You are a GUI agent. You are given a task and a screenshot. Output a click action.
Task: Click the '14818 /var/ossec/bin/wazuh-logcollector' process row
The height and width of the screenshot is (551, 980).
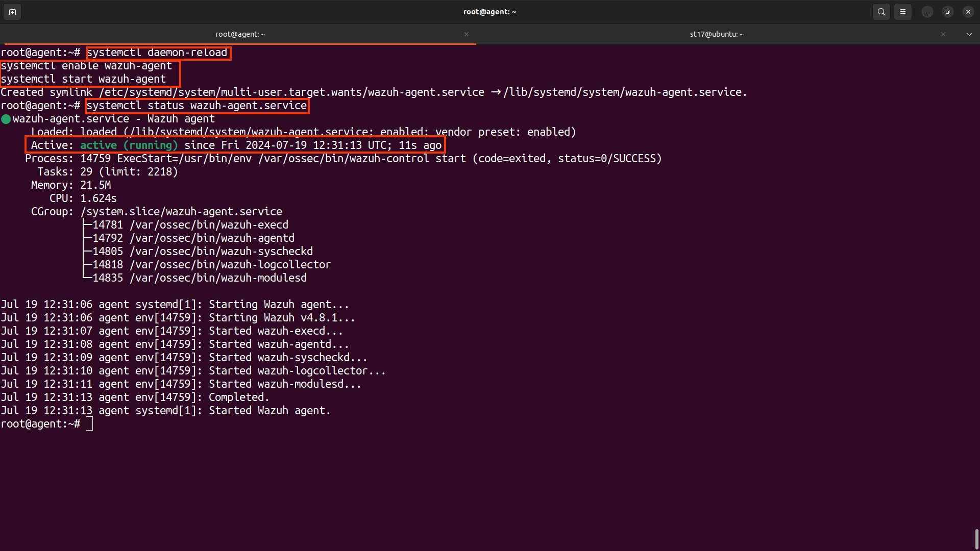(212, 265)
